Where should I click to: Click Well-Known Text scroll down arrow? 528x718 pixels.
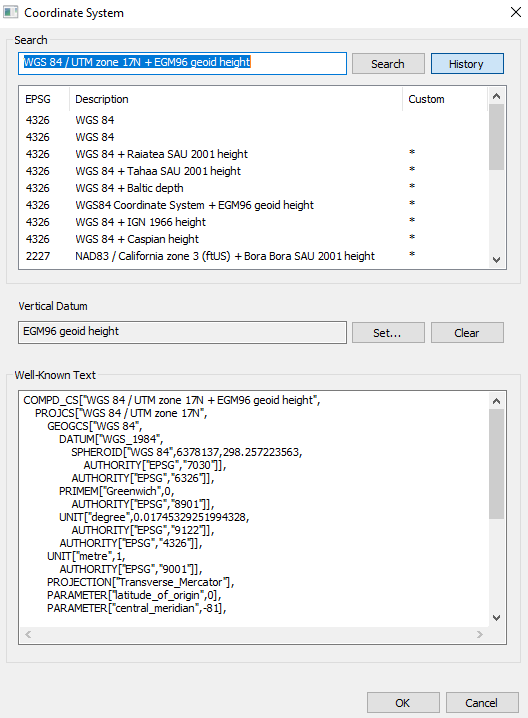coord(496,618)
